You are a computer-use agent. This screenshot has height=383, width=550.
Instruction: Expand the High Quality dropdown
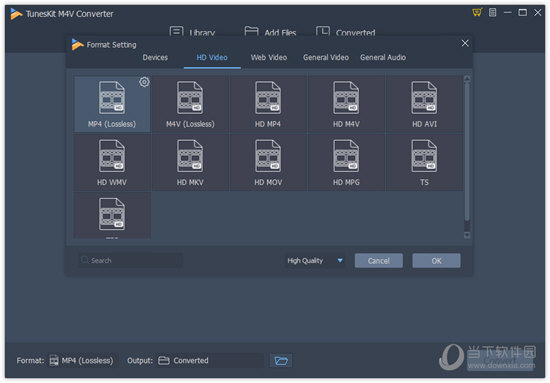315,261
